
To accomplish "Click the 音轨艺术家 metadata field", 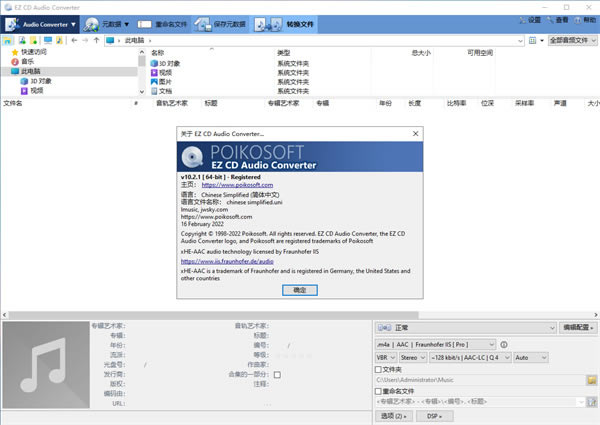I will pyautogui.click(x=320, y=326).
